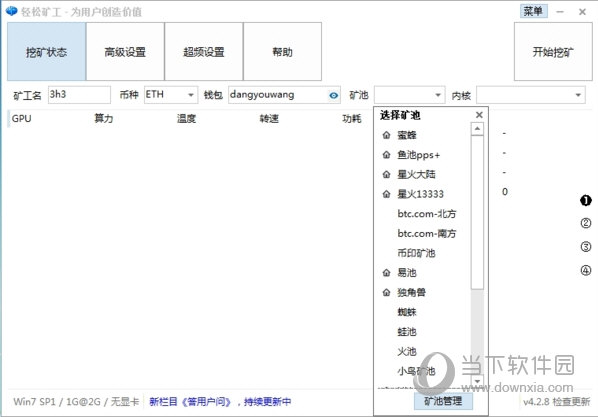
Task: Click home icon beside 蜜蜂
Action: [386, 135]
